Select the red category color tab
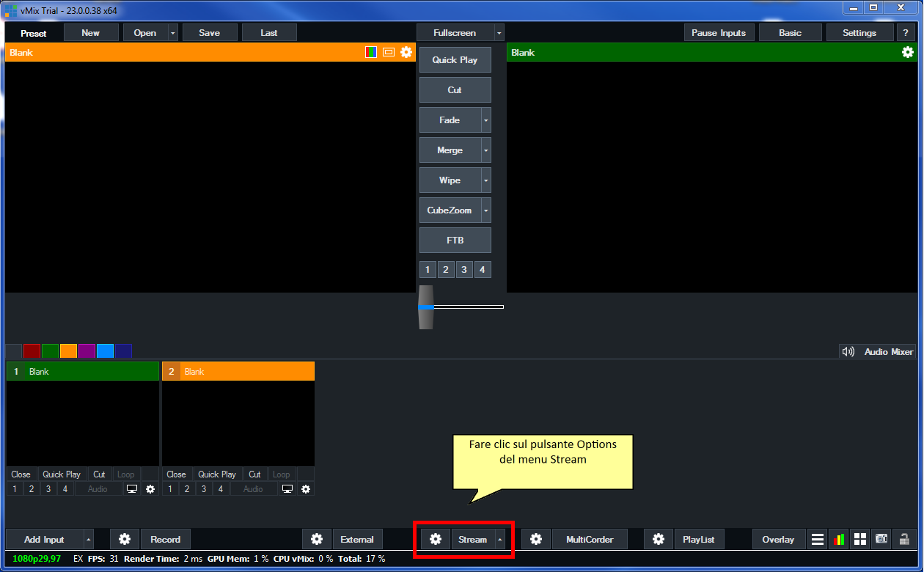The width and height of the screenshot is (924, 572). point(32,351)
